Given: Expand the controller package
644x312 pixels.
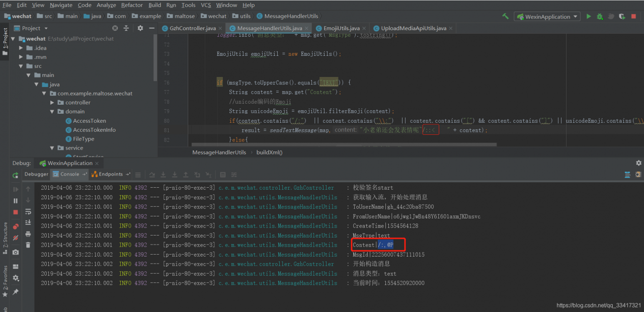Looking at the screenshot, I should 53,102.
